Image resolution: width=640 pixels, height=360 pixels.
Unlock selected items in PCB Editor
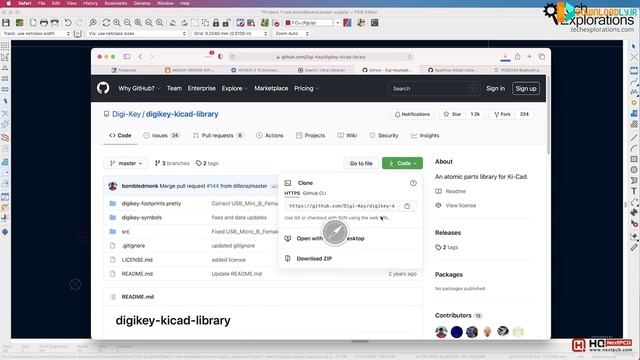227,23
